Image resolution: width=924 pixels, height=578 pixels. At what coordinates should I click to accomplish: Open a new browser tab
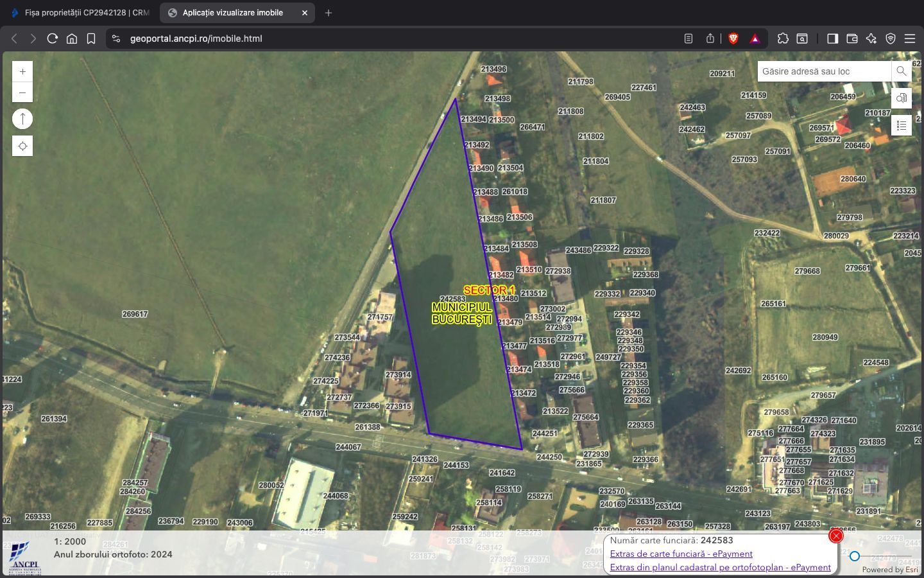click(x=329, y=13)
